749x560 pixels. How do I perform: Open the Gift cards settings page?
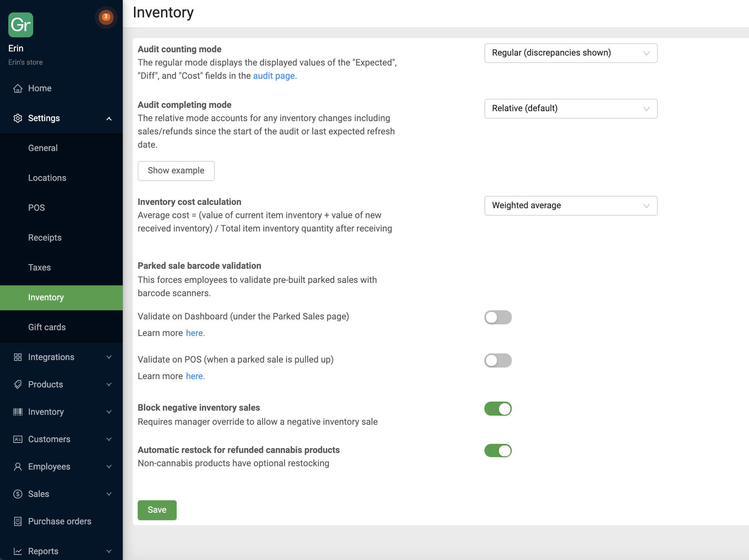point(47,327)
